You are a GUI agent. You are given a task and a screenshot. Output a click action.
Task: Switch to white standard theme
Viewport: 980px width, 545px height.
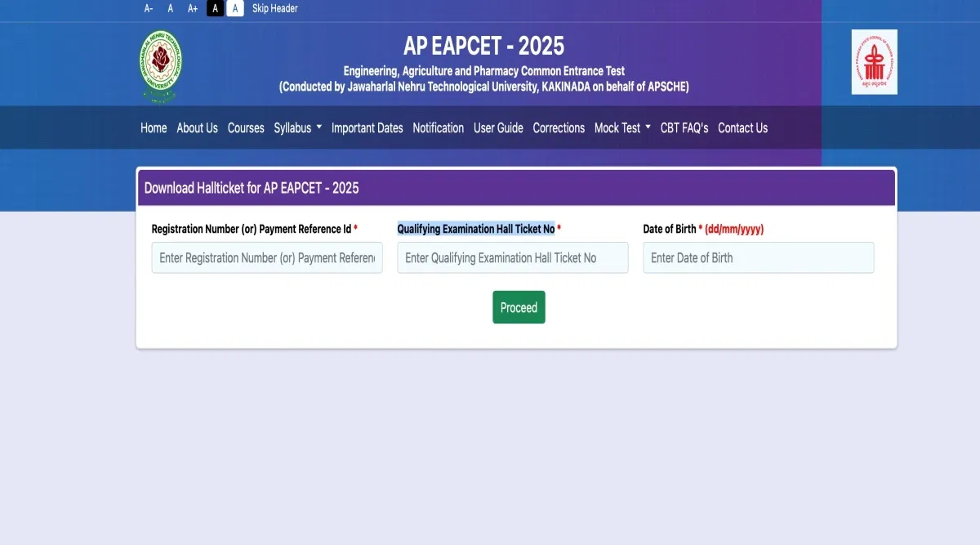[x=235, y=8]
